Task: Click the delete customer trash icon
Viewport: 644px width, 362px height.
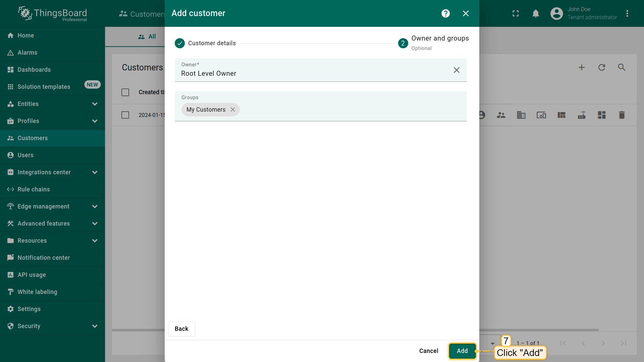Action: pyautogui.click(x=622, y=115)
